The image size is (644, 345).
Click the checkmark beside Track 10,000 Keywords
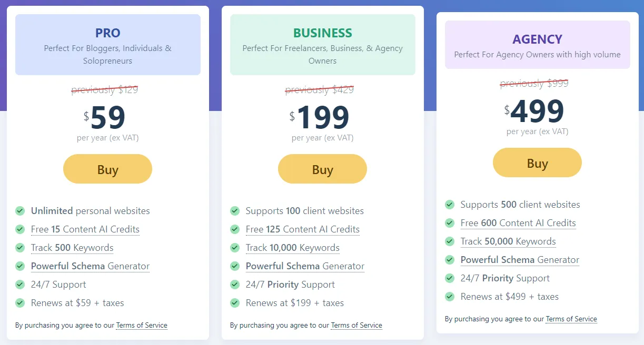(x=235, y=248)
